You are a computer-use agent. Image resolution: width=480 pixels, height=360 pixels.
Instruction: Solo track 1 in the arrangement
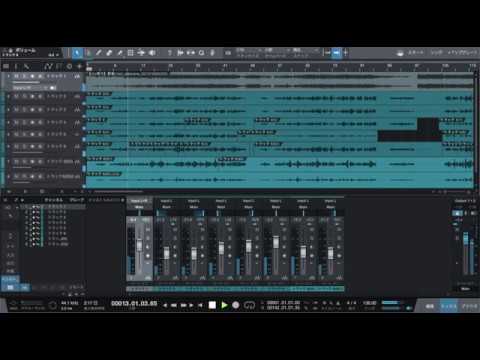click(x=24, y=76)
